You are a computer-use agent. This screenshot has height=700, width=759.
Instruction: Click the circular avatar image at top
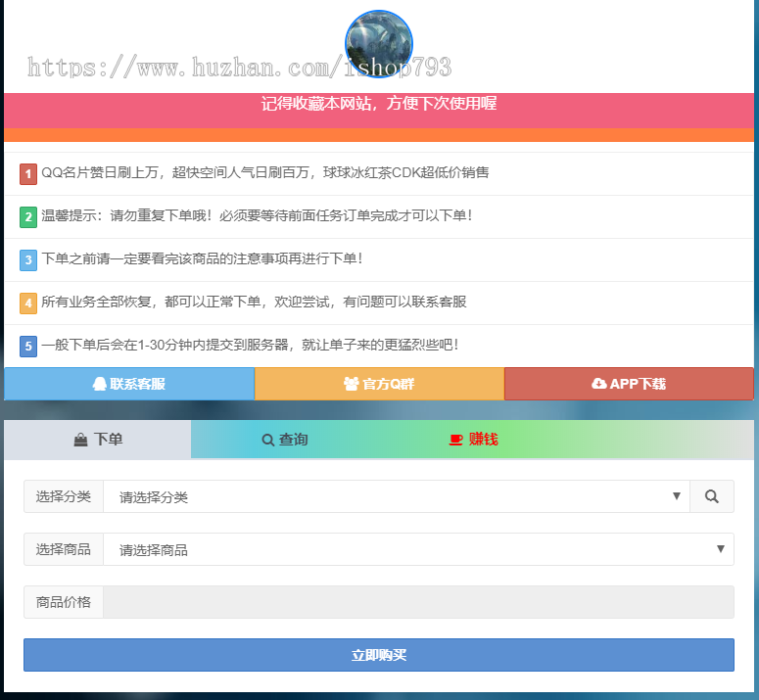pyautogui.click(x=379, y=43)
